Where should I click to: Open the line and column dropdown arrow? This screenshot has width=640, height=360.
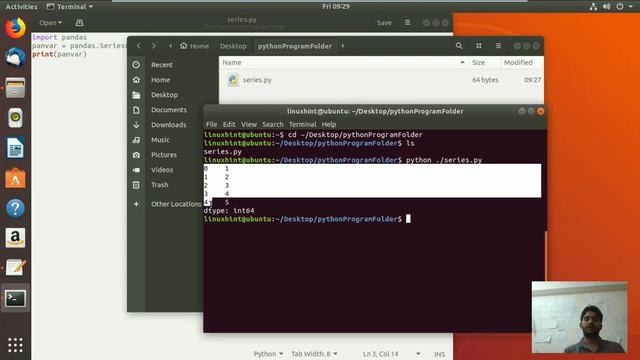tap(418, 354)
